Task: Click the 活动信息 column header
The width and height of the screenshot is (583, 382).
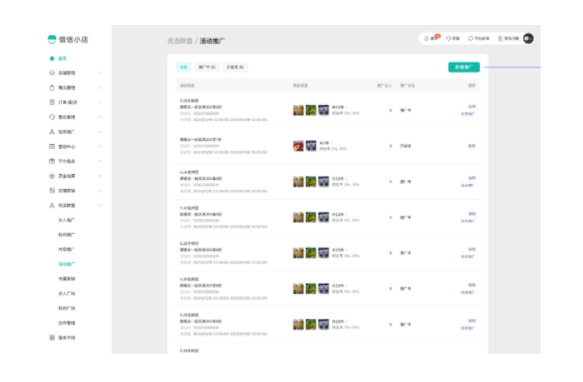Action: coord(187,86)
